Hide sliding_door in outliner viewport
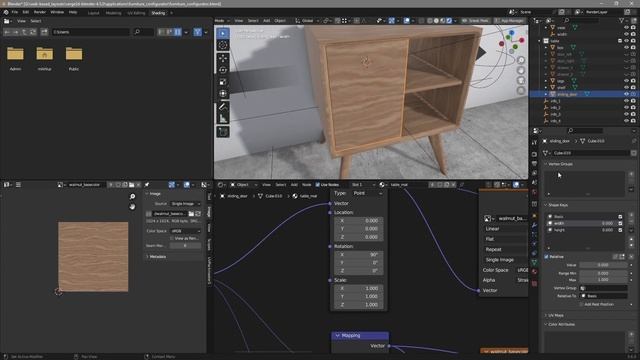Screen dimensions: 640x360 [x=626, y=94]
